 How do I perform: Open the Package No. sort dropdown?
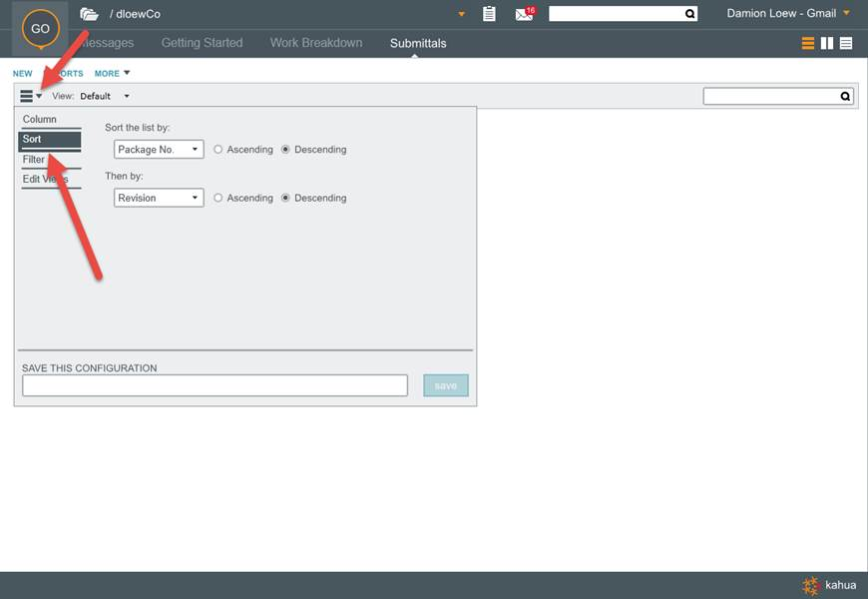pyautogui.click(x=159, y=150)
